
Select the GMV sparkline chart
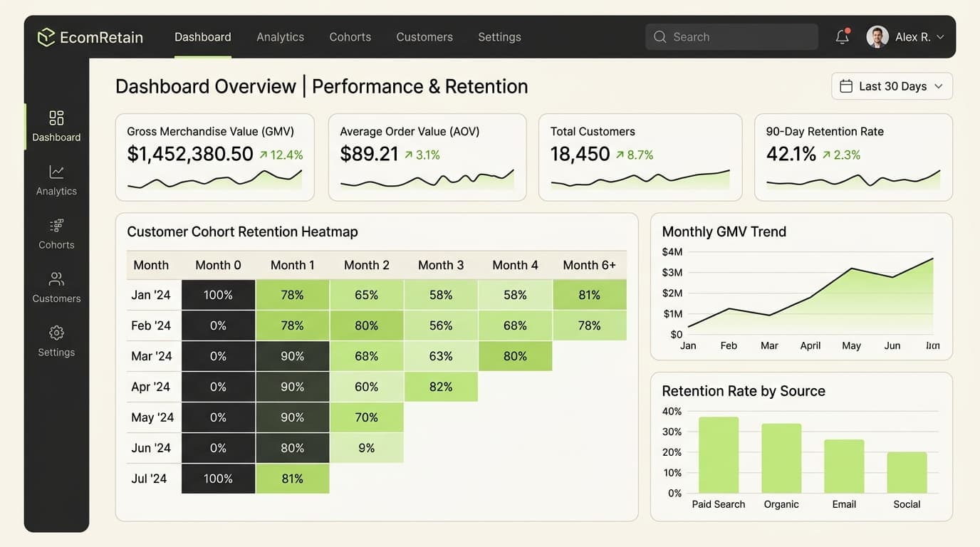[x=214, y=179]
